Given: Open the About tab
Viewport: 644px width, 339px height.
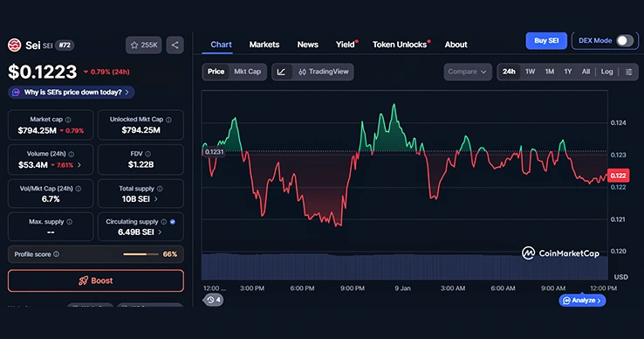Looking at the screenshot, I should coord(456,45).
